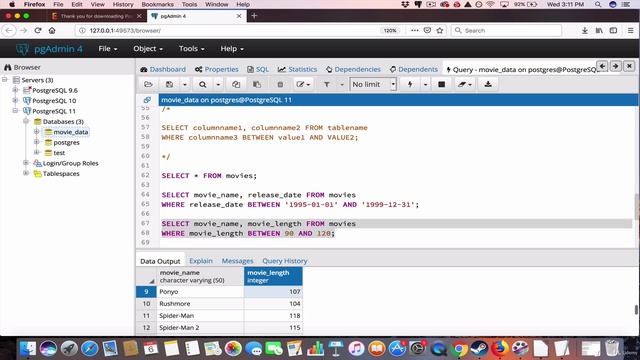Expand the PostgreSQL 10 server node
Screen dimensions: 640x360
pos(16,100)
